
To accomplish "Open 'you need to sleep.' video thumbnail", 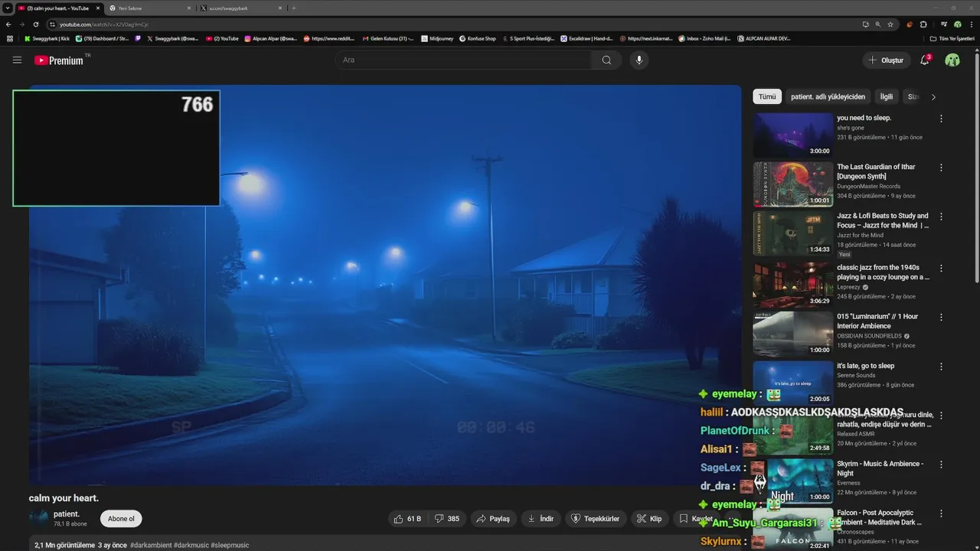I will click(792, 135).
